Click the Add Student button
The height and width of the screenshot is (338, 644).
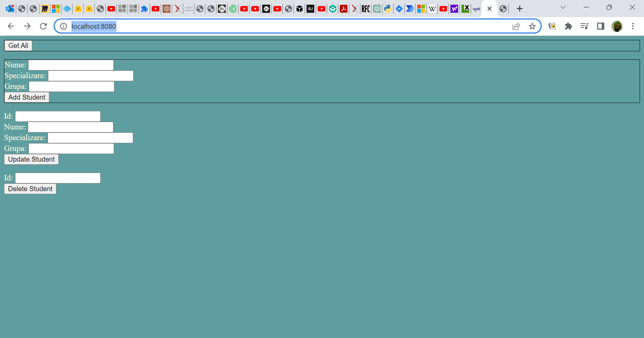[27, 97]
